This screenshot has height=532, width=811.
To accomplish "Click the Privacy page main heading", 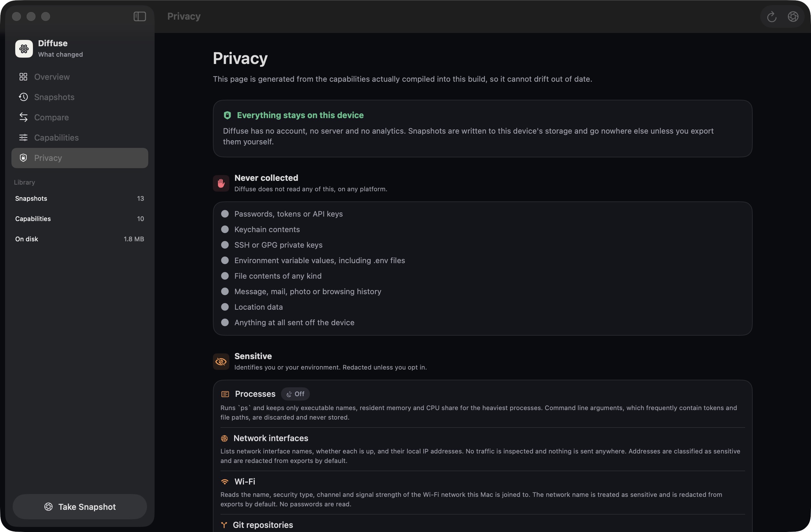I will click(x=240, y=59).
